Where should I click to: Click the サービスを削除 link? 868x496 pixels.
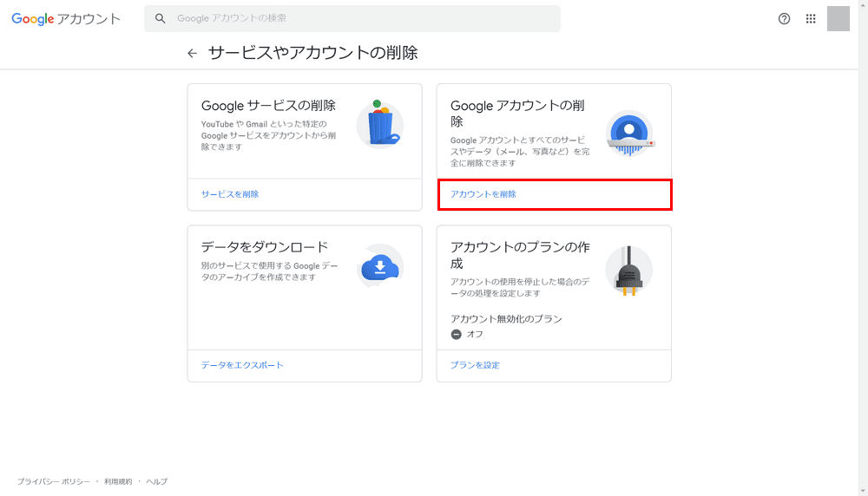[x=230, y=194]
